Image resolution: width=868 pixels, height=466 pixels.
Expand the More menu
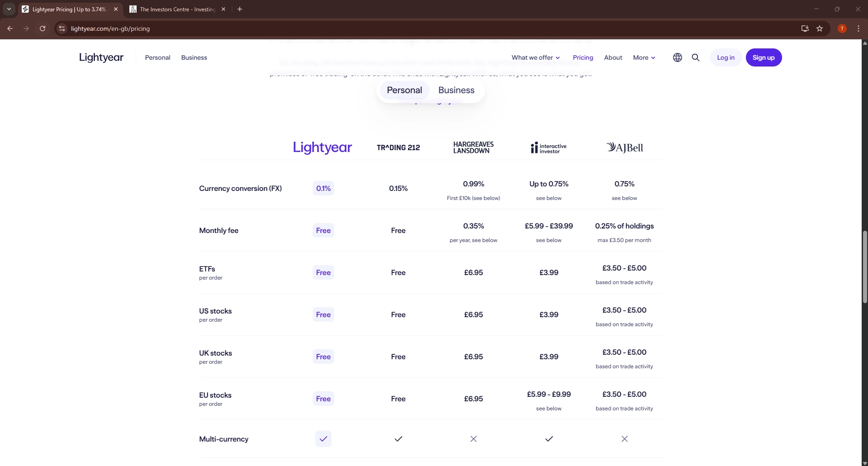tap(644, 57)
